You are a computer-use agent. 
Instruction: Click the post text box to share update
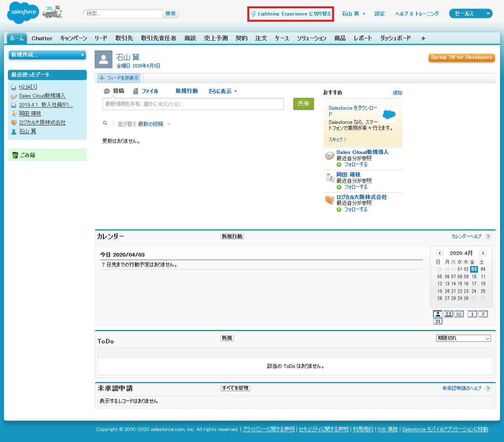[x=193, y=104]
